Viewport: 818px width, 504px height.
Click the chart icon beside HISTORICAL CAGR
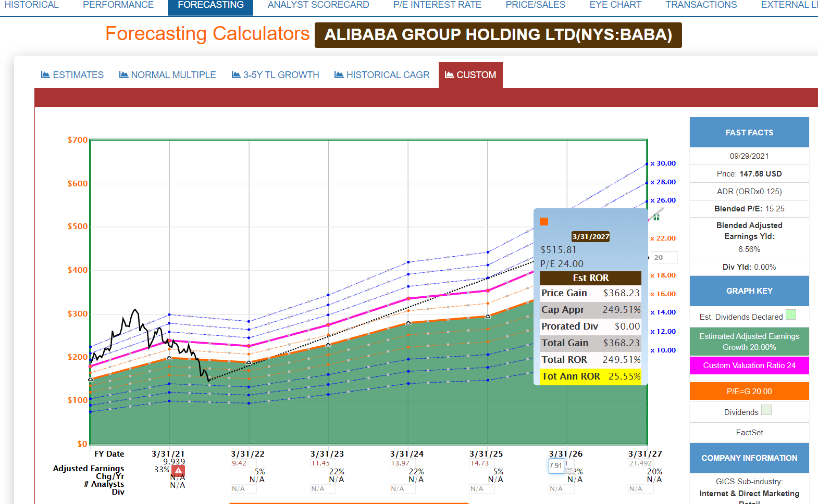click(339, 74)
